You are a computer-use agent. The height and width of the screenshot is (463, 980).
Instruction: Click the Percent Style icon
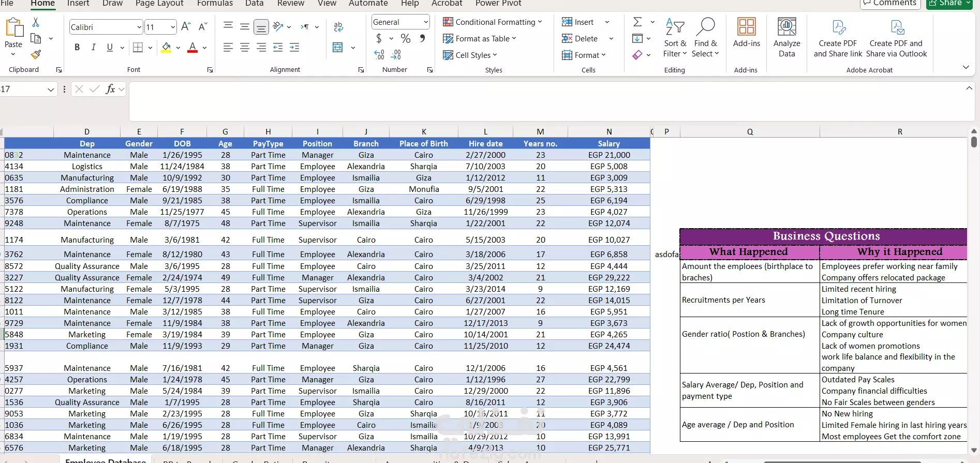tap(406, 38)
